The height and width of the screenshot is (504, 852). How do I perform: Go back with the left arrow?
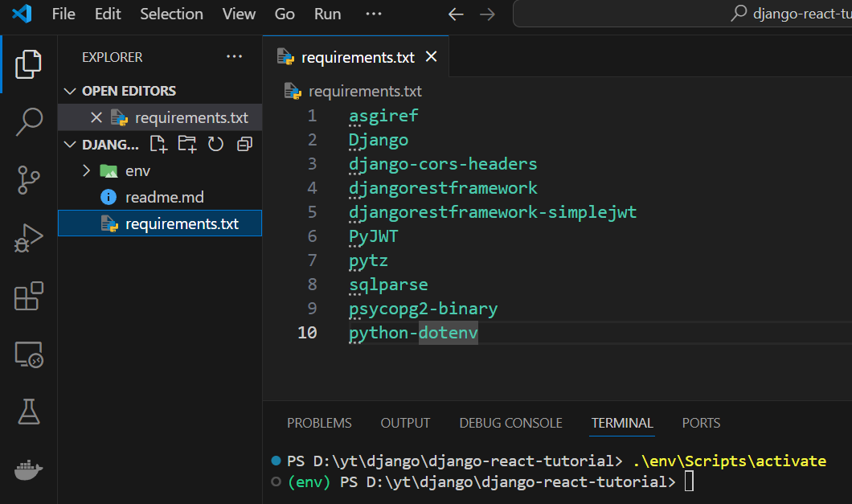pyautogui.click(x=456, y=14)
